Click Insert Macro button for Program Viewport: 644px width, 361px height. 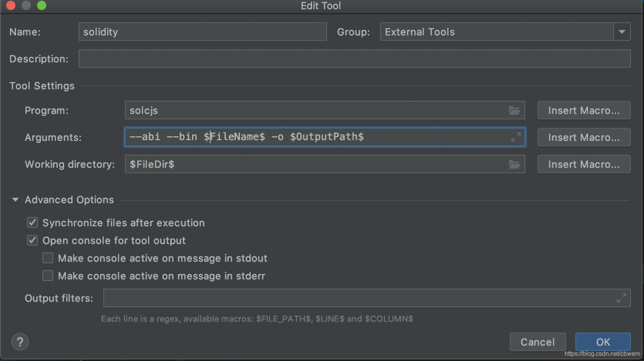584,111
